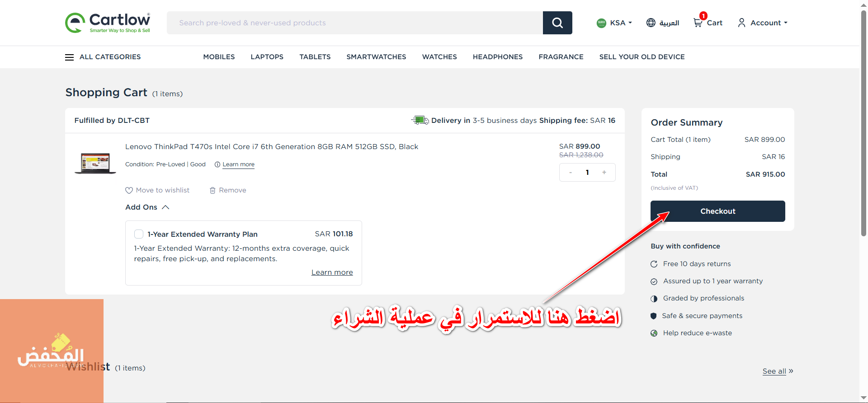Click the search magnifier button
868x403 pixels.
coord(557,23)
